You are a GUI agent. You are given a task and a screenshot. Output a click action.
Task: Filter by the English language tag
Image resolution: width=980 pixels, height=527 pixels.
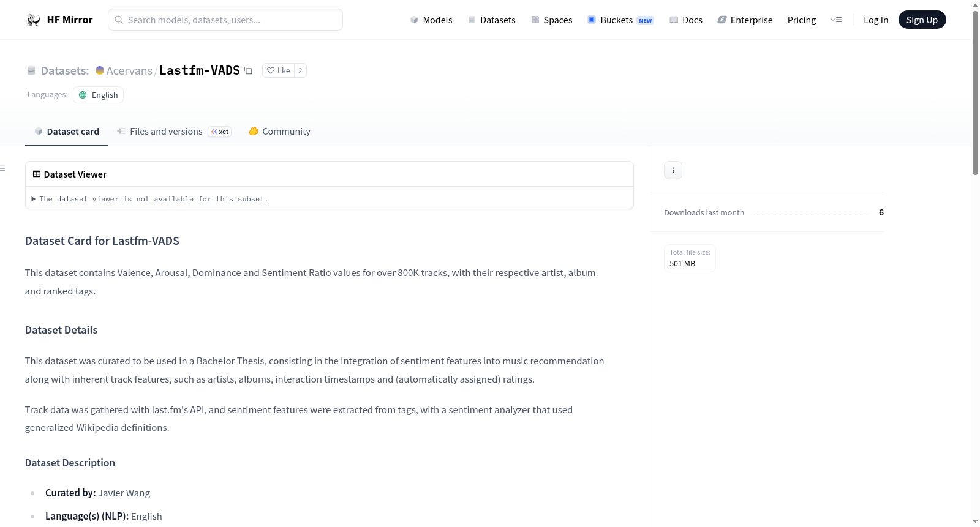click(x=99, y=95)
